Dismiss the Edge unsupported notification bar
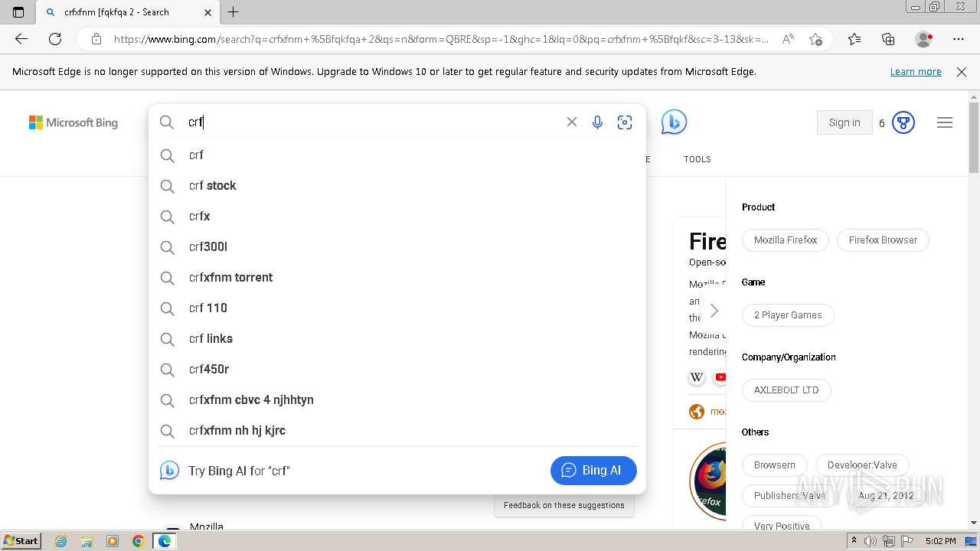 click(962, 71)
